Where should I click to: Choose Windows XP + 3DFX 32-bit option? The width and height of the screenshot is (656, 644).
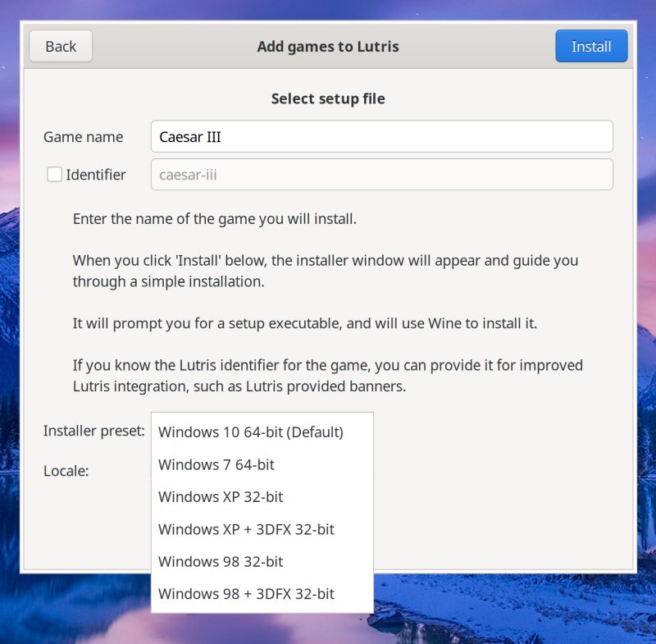coord(245,529)
